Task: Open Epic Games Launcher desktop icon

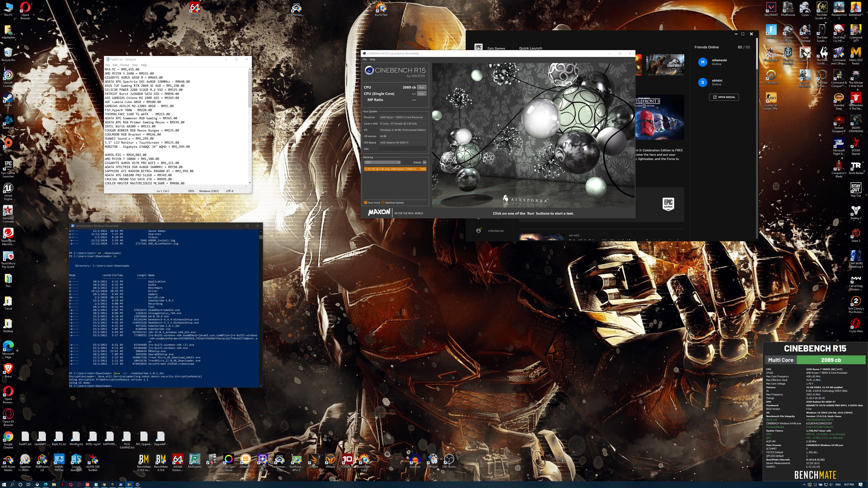Action: [x=8, y=169]
